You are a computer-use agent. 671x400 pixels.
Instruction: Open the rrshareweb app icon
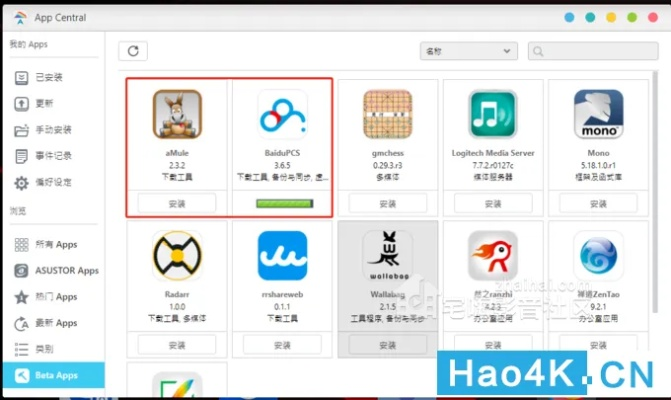[x=282, y=256]
